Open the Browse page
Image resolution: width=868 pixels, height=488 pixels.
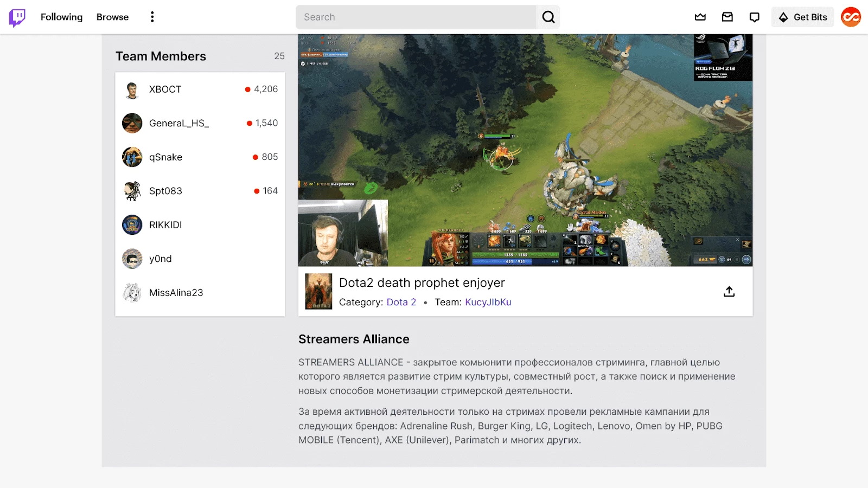[x=112, y=17]
